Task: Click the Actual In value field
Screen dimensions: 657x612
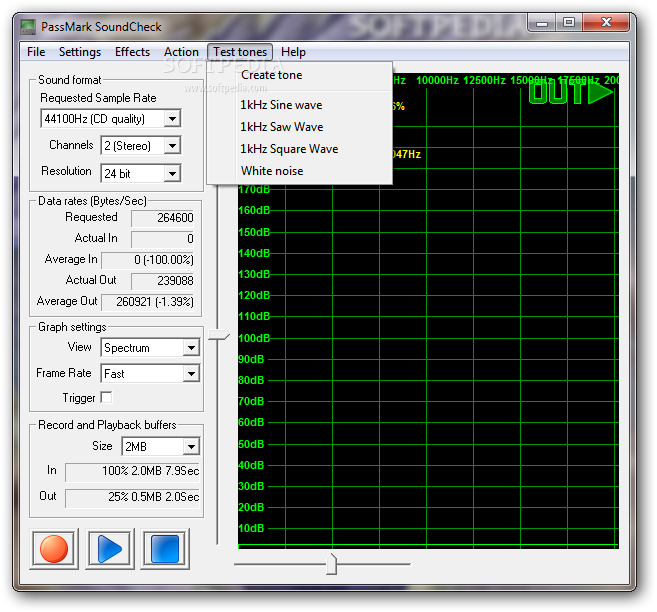Action: pyautogui.click(x=163, y=239)
